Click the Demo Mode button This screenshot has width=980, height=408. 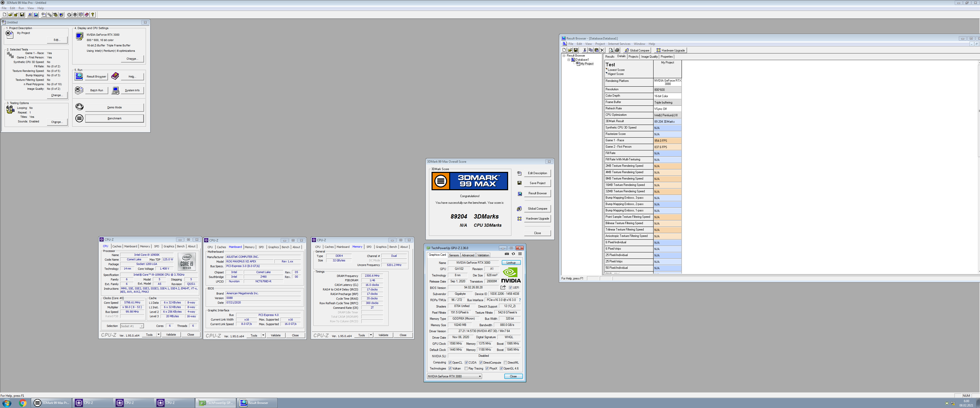pos(115,108)
